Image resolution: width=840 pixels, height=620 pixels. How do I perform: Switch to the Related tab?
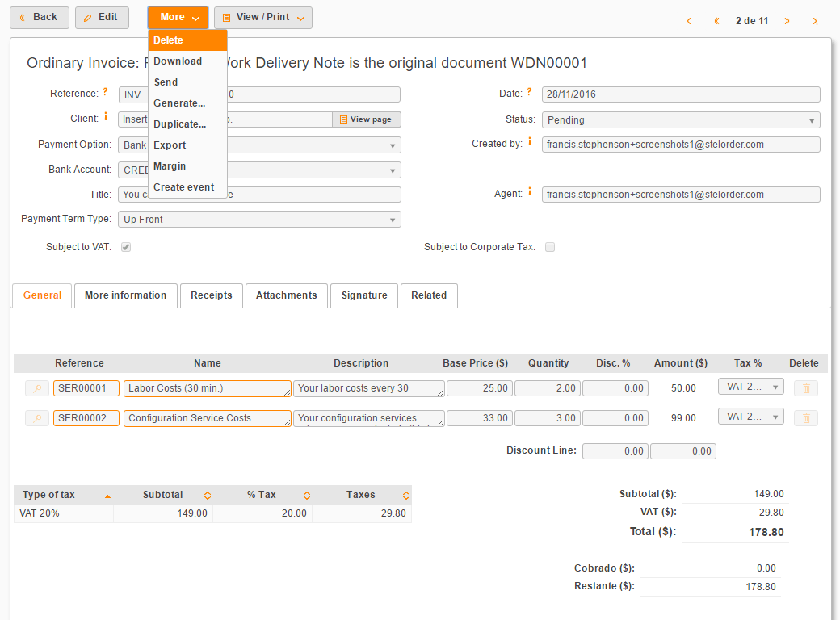[x=429, y=295]
